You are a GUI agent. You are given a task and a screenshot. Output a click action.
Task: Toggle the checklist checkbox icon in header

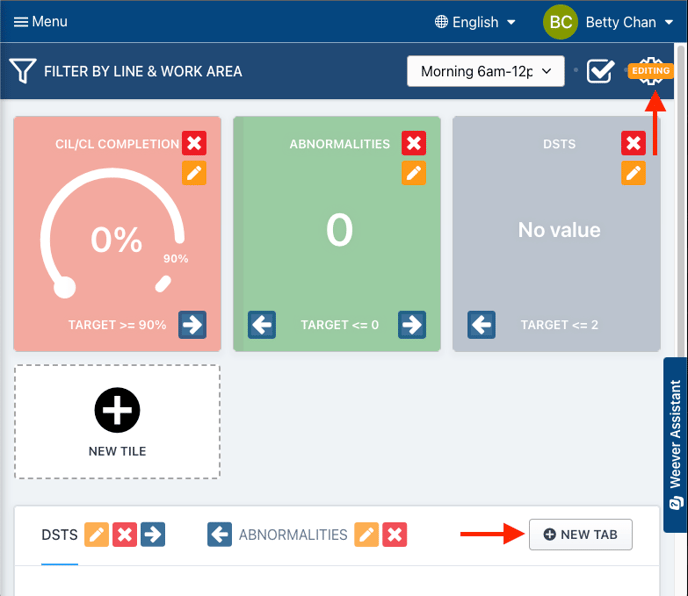(600, 72)
